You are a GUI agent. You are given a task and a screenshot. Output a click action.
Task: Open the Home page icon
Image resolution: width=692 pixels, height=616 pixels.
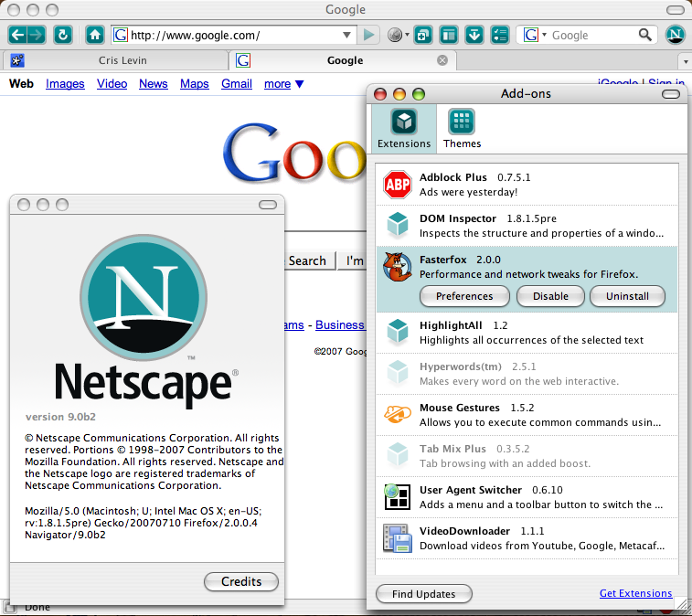click(x=95, y=35)
